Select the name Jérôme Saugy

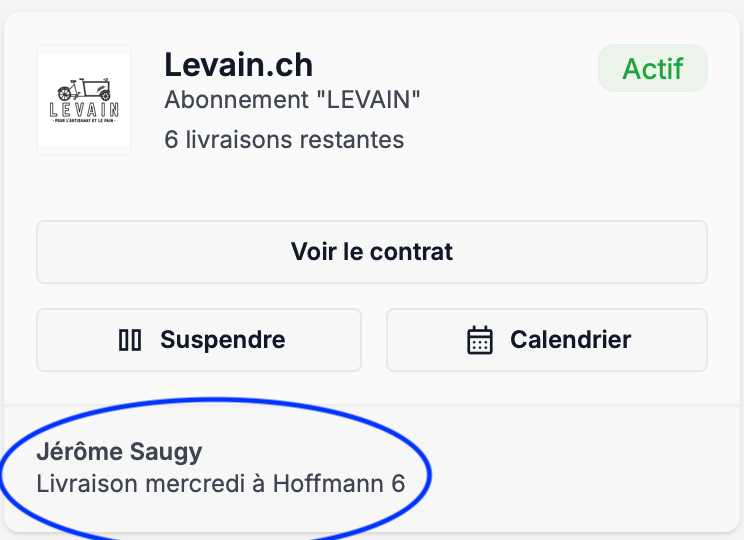[119, 452]
